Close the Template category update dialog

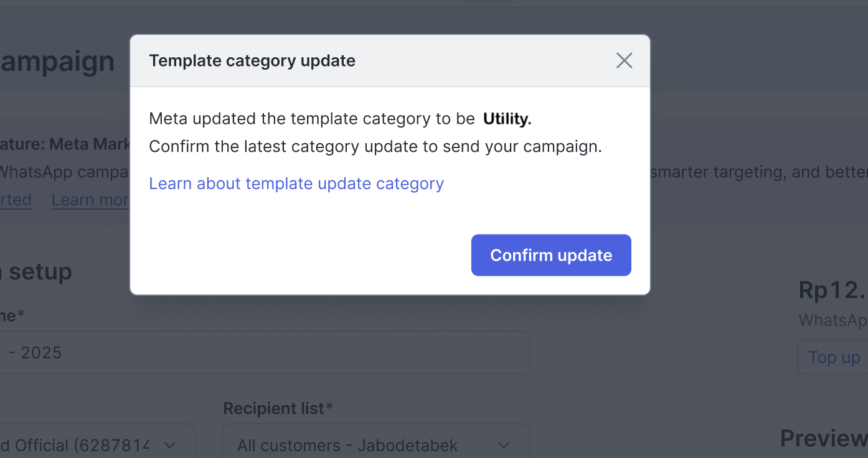(624, 60)
